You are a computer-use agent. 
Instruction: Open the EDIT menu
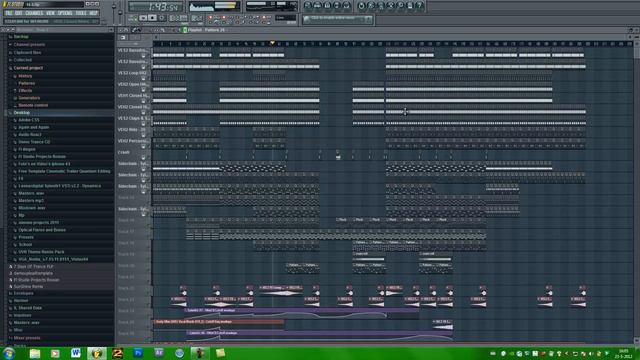point(19,13)
